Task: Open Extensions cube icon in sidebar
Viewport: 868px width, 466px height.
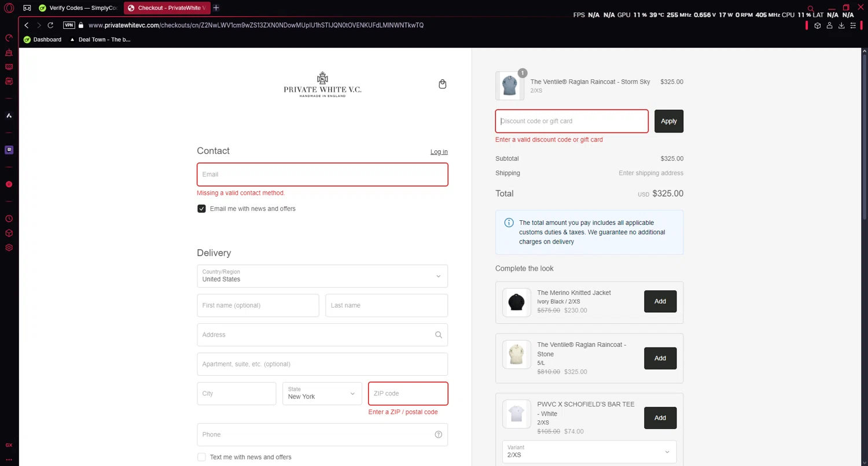Action: [x=9, y=233]
